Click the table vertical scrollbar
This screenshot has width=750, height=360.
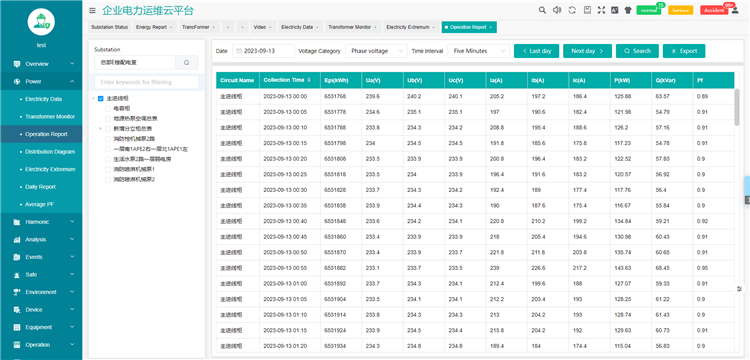[737, 107]
